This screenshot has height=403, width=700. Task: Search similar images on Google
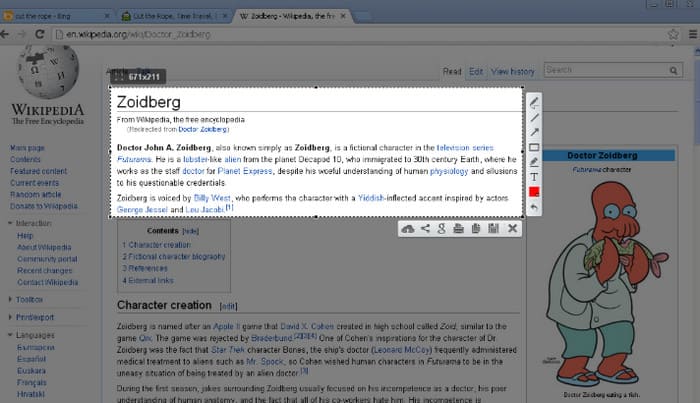coord(441,229)
